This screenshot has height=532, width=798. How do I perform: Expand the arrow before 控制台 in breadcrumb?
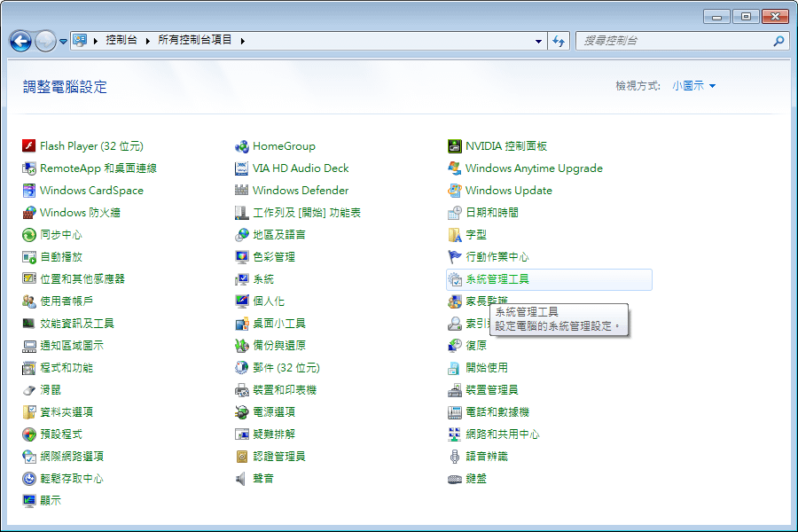coord(96,41)
